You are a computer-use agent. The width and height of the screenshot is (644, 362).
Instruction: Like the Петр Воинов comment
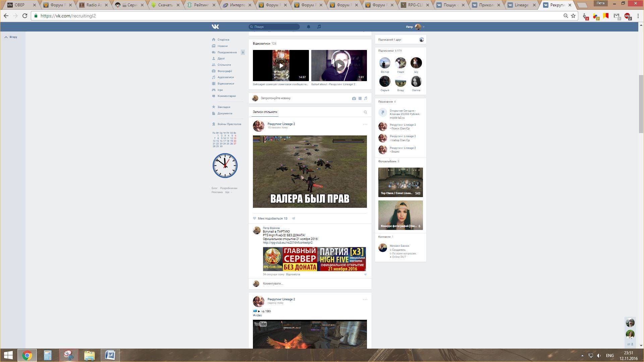click(365, 275)
